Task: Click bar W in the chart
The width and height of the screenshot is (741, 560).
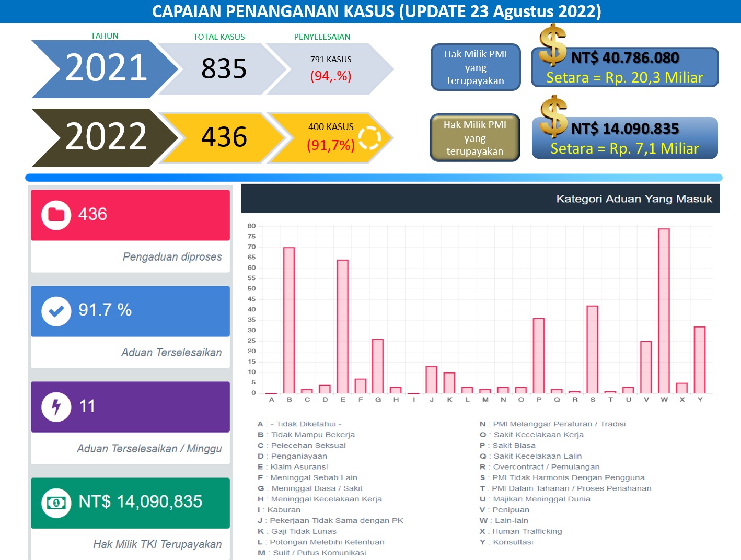Action: click(664, 311)
